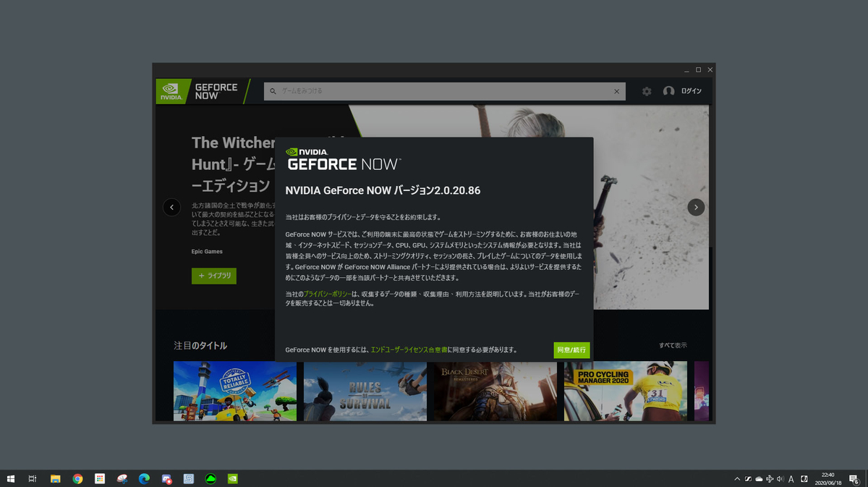868x487 pixels.
Task: Open Task View in the taskbar
Action: [x=33, y=478]
